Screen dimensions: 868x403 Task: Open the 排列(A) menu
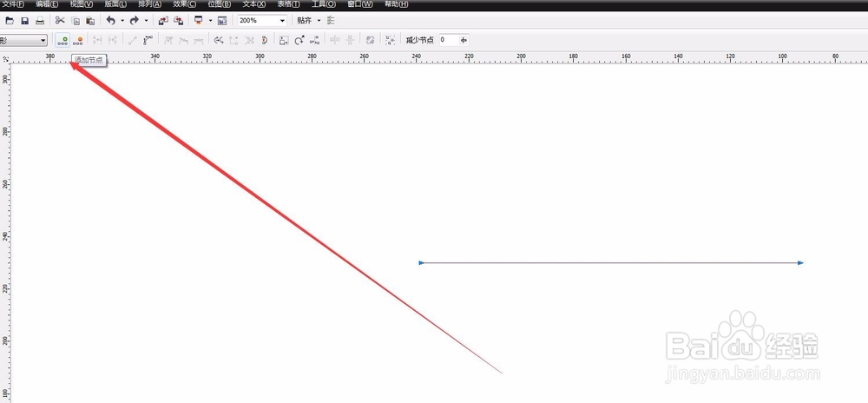(149, 3)
